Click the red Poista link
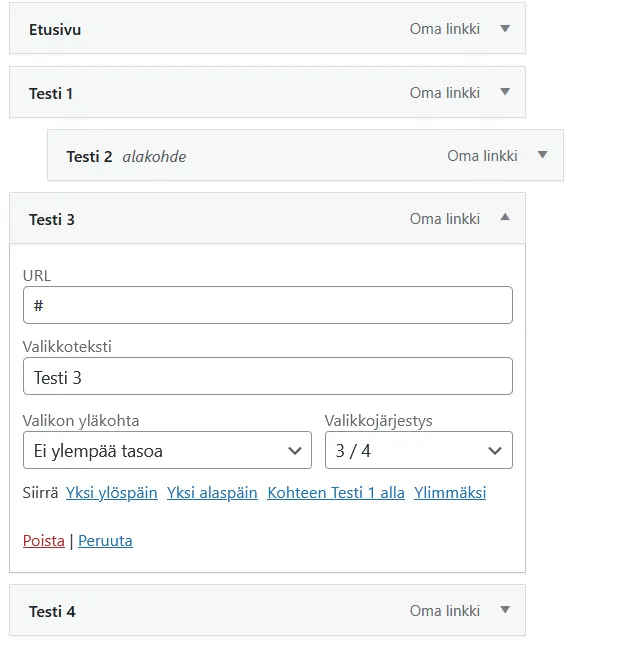 coord(44,541)
